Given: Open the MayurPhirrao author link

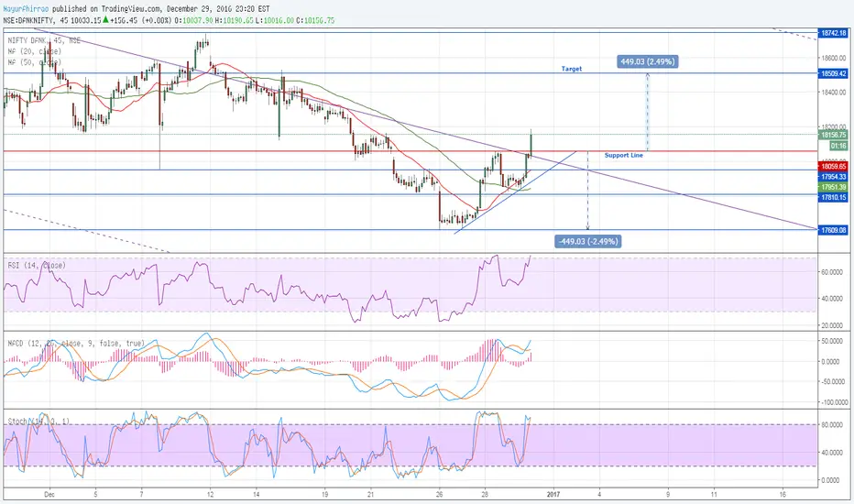Looking at the screenshot, I should pos(27,9).
